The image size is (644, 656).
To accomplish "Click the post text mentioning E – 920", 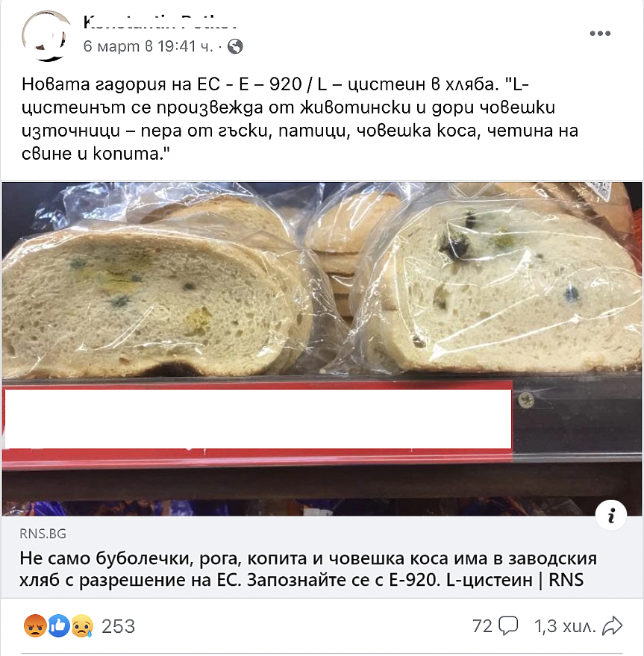I will pyautogui.click(x=299, y=119).
